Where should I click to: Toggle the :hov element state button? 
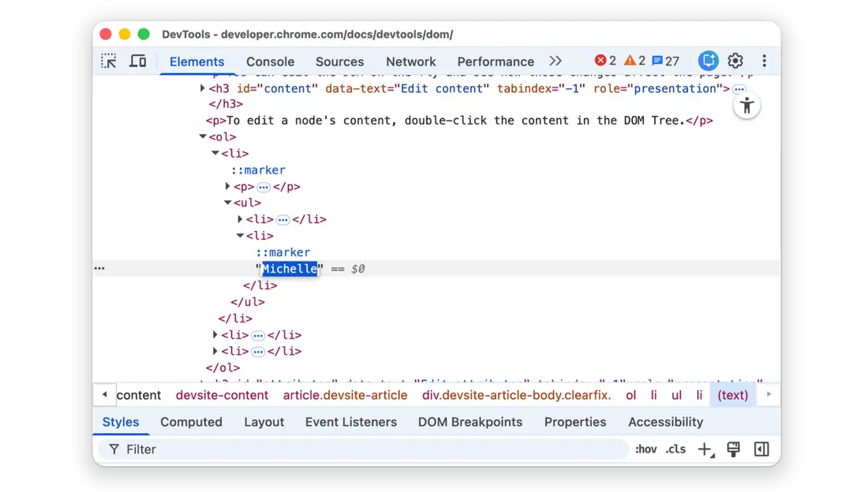point(646,449)
